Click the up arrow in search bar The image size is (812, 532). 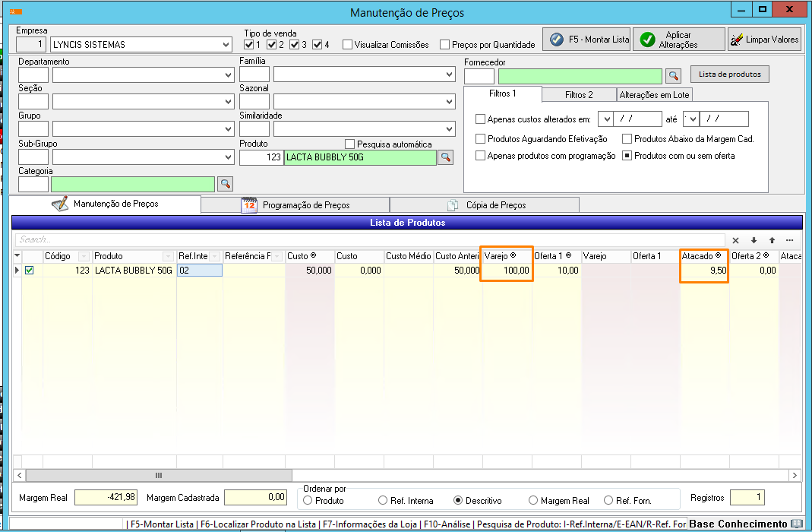772,240
